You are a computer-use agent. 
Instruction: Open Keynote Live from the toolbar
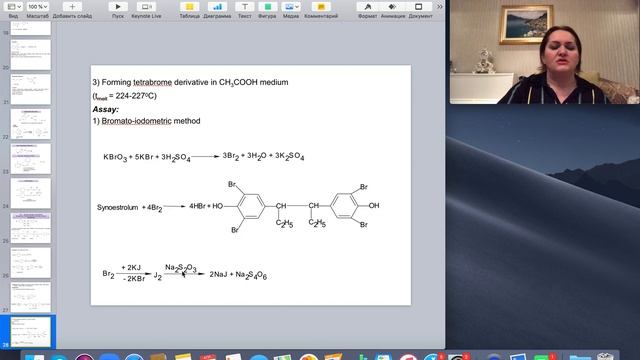click(x=146, y=7)
